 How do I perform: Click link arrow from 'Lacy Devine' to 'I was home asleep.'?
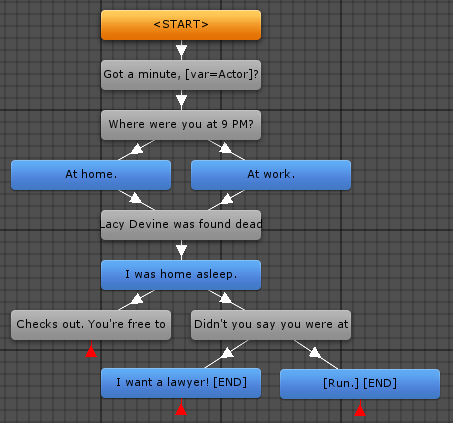181,250
